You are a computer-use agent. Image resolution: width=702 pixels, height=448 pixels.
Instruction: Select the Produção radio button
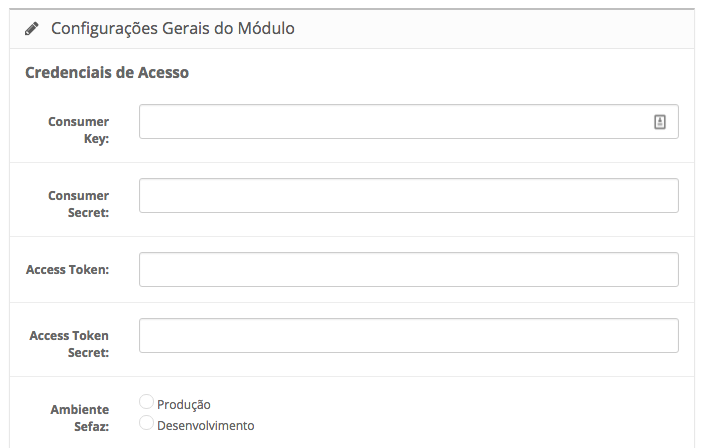tap(146, 402)
